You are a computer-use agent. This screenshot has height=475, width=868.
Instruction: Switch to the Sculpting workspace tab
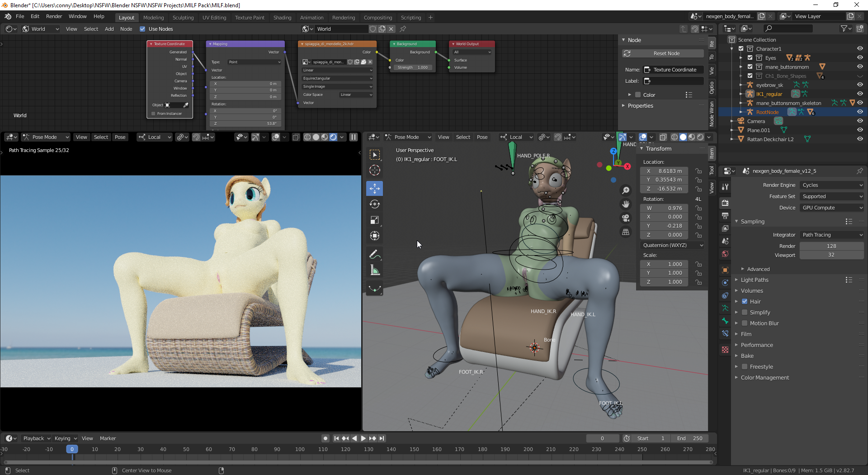point(183,18)
